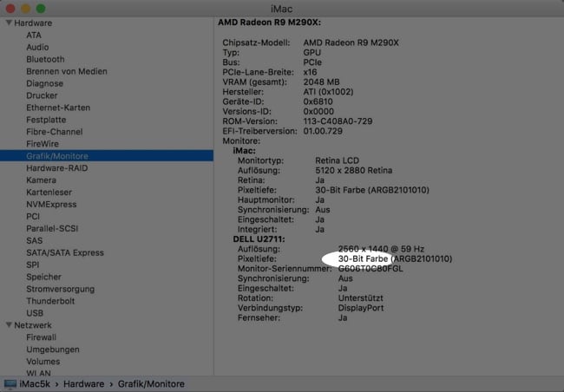Open the Thunderbolt entry
The height and width of the screenshot is (392, 564).
pyautogui.click(x=50, y=301)
